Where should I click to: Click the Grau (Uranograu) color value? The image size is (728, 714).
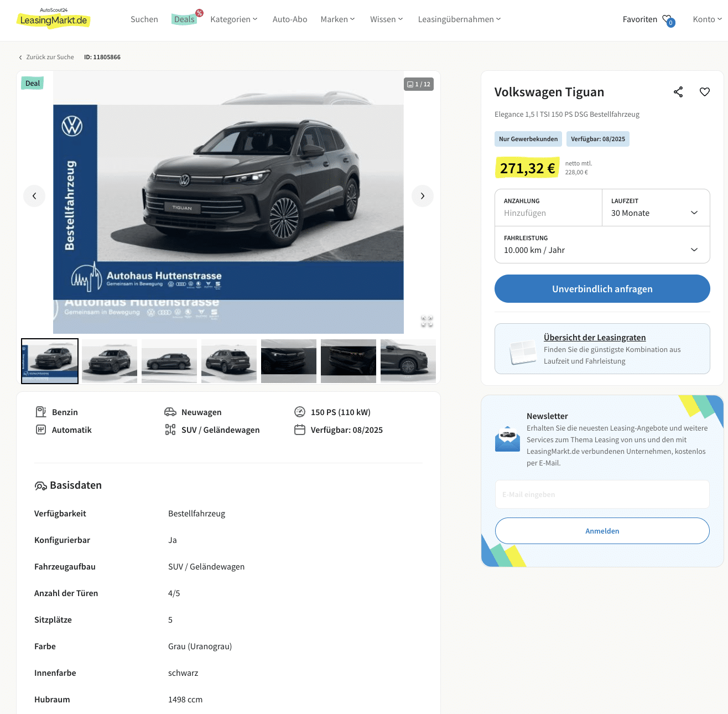click(200, 646)
